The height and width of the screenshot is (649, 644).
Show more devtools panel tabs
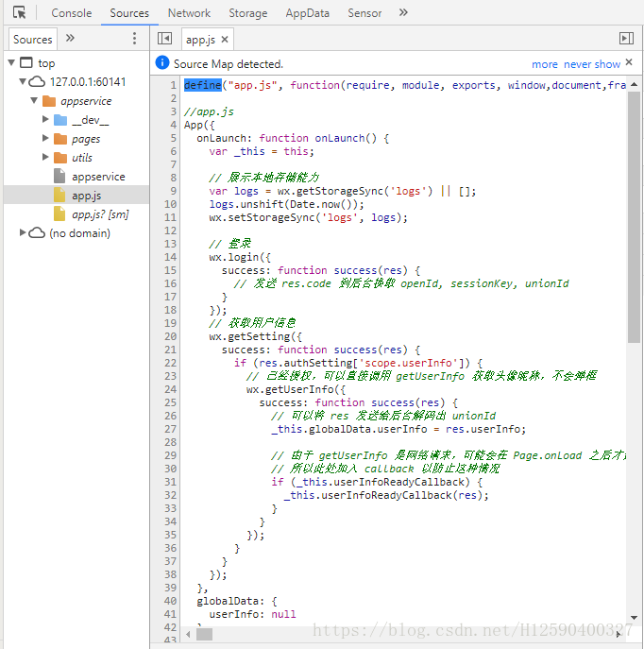[403, 13]
